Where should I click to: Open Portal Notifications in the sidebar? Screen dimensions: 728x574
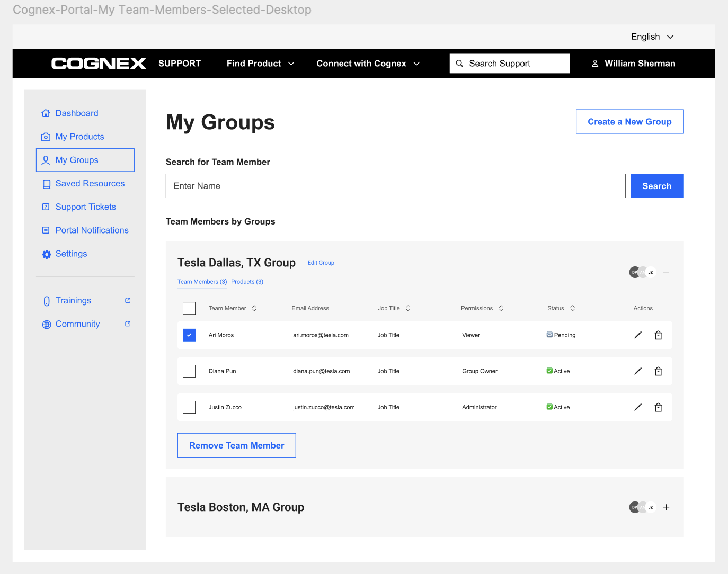click(92, 230)
